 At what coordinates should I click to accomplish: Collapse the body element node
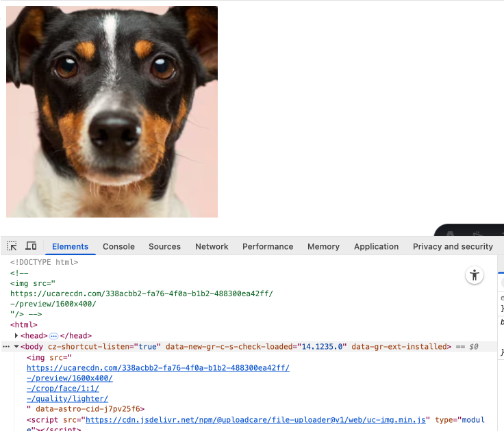click(16, 347)
